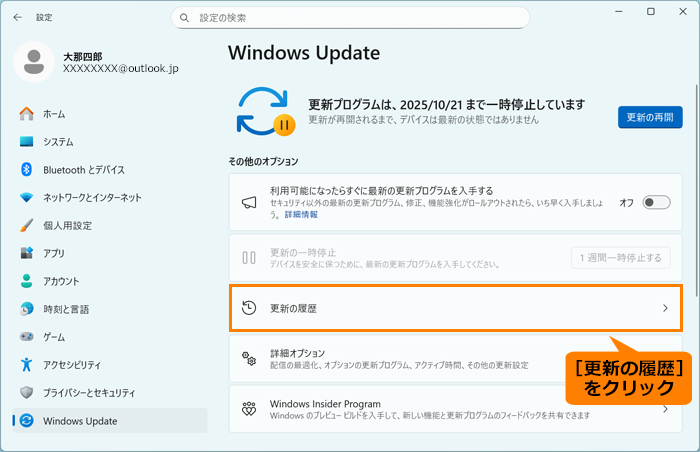The width and height of the screenshot is (700, 452).
Task: Click the System monitor icon
Action: point(26,142)
